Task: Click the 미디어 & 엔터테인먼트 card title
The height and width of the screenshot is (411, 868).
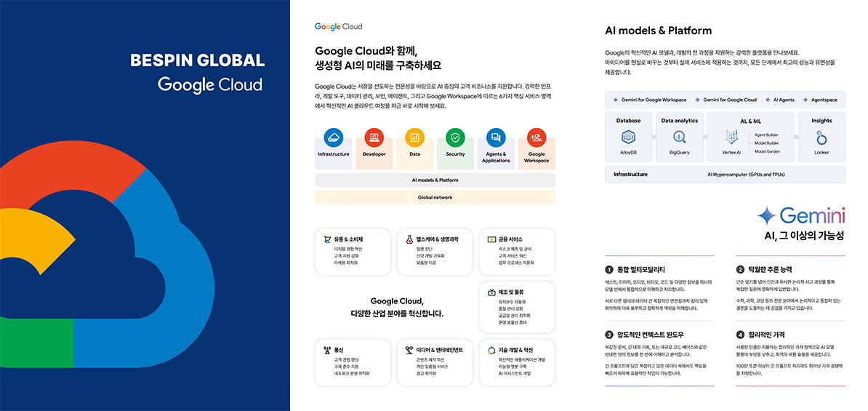Action: coord(440,350)
